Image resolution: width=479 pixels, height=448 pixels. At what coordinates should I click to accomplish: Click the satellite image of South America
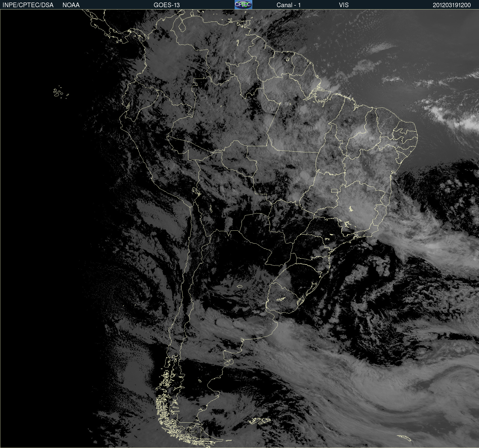point(239,229)
